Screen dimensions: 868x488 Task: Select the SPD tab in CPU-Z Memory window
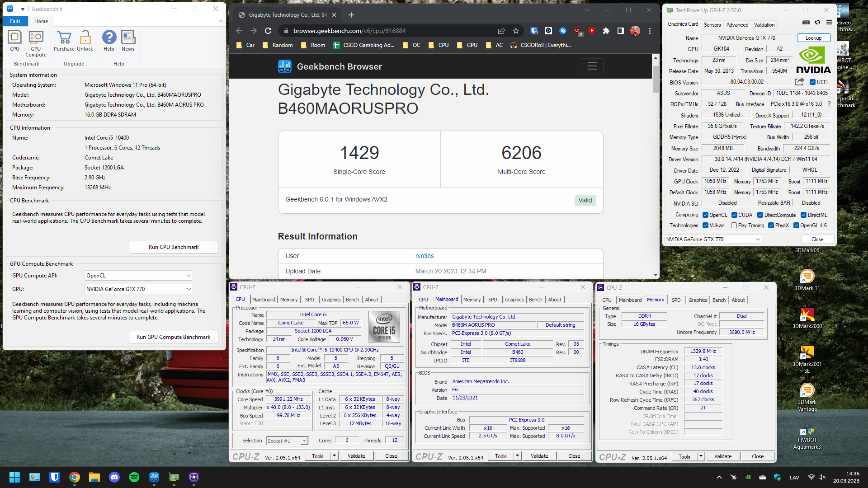(676, 300)
